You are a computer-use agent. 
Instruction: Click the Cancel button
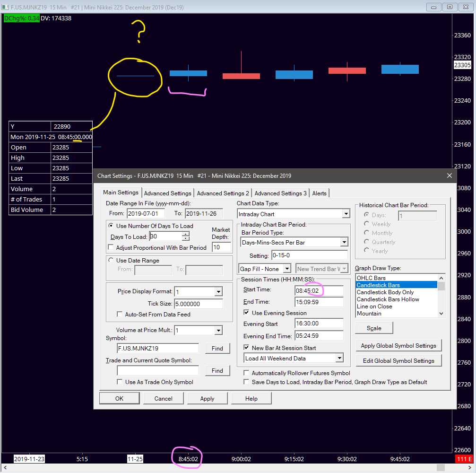point(164,398)
